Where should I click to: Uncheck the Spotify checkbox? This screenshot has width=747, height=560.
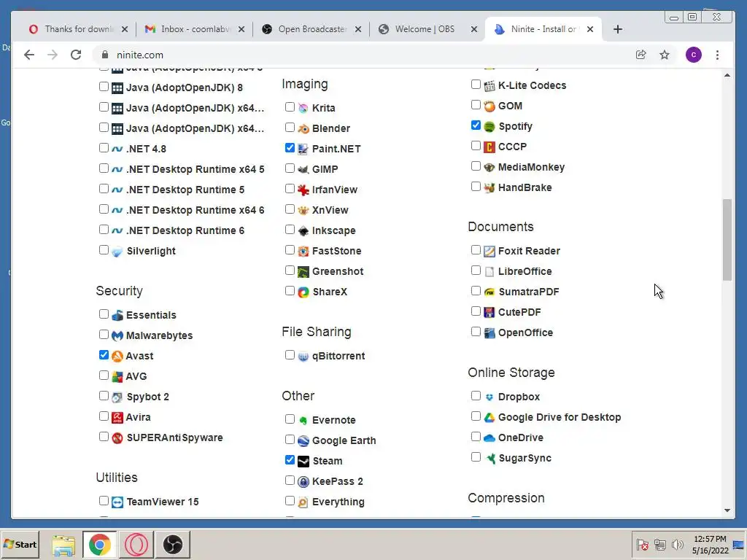coord(476,125)
